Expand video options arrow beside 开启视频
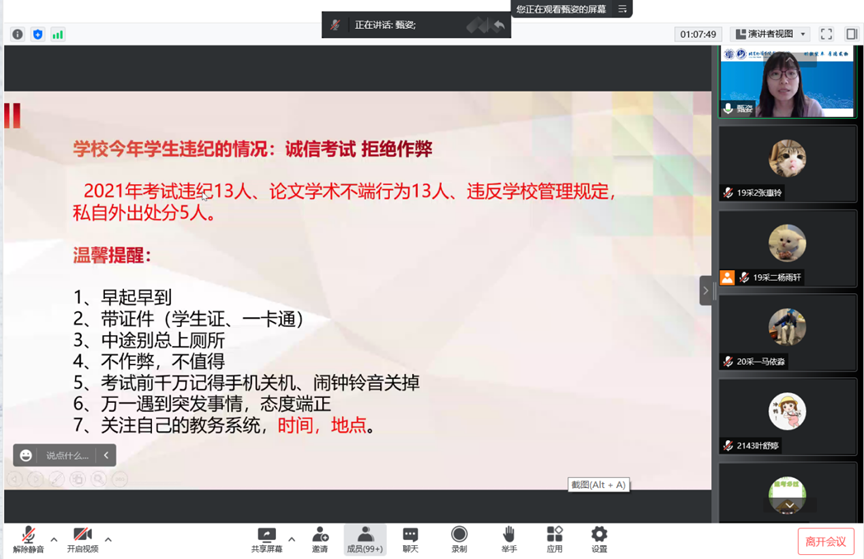The height and width of the screenshot is (559, 864). pos(108,539)
